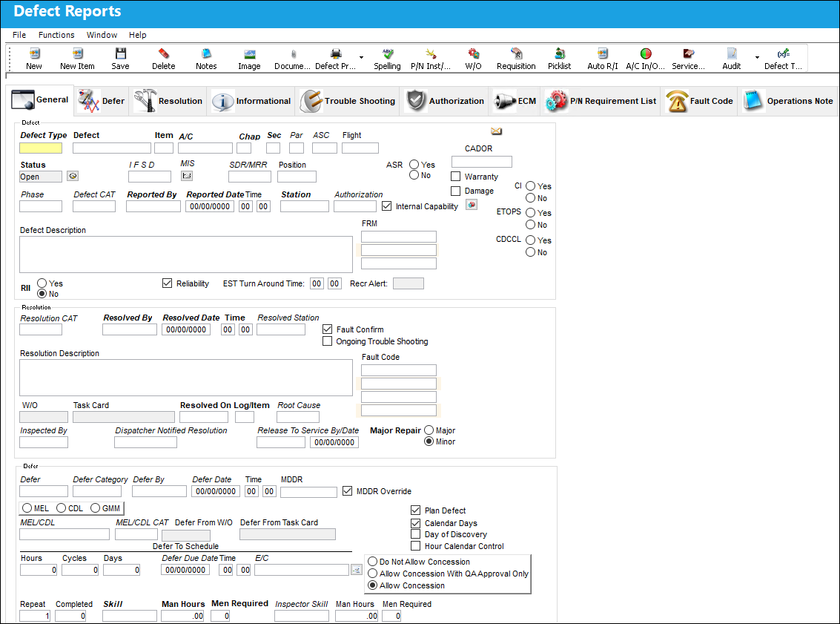Screen dimensions: 840x624
Task: Switch to the Fault Code tab
Action: click(698, 101)
